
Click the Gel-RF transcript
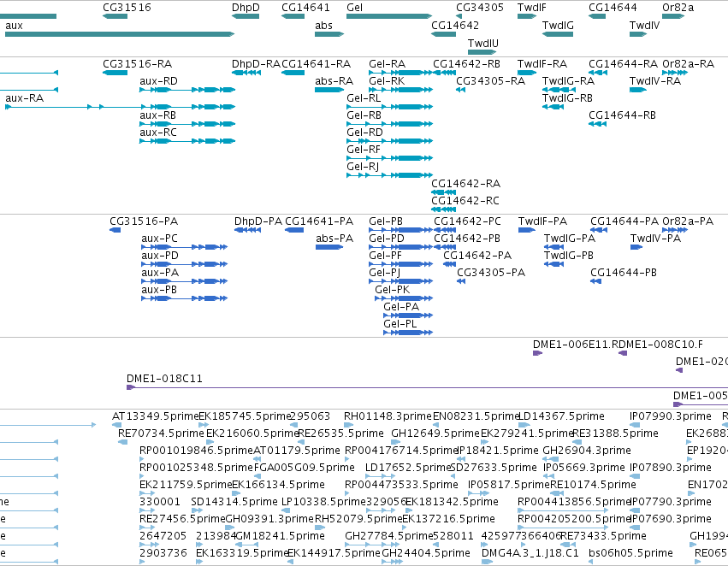point(389,158)
